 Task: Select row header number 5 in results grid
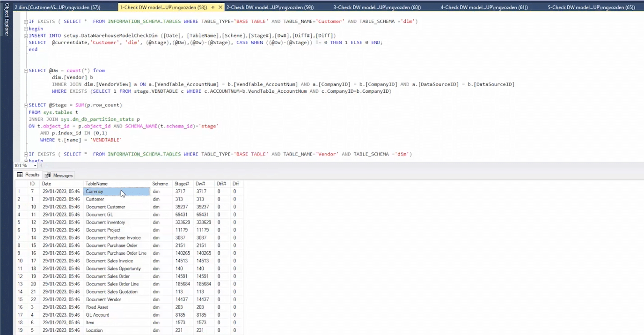tap(22, 223)
